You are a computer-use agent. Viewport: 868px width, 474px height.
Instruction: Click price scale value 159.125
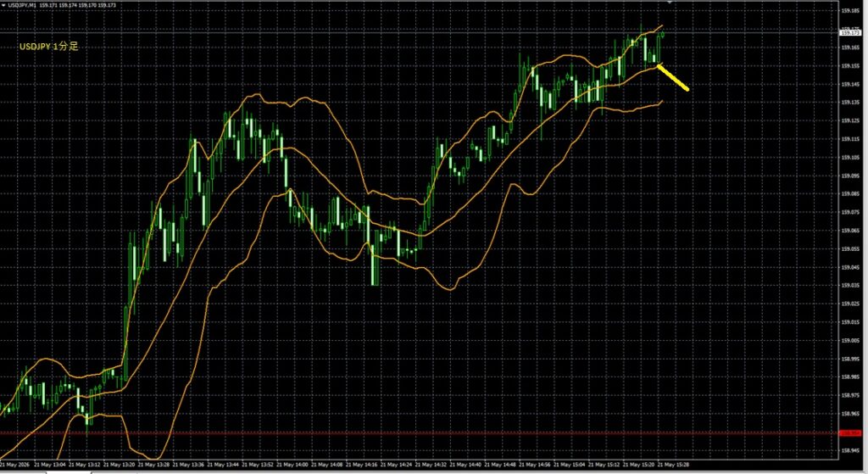tap(849, 120)
